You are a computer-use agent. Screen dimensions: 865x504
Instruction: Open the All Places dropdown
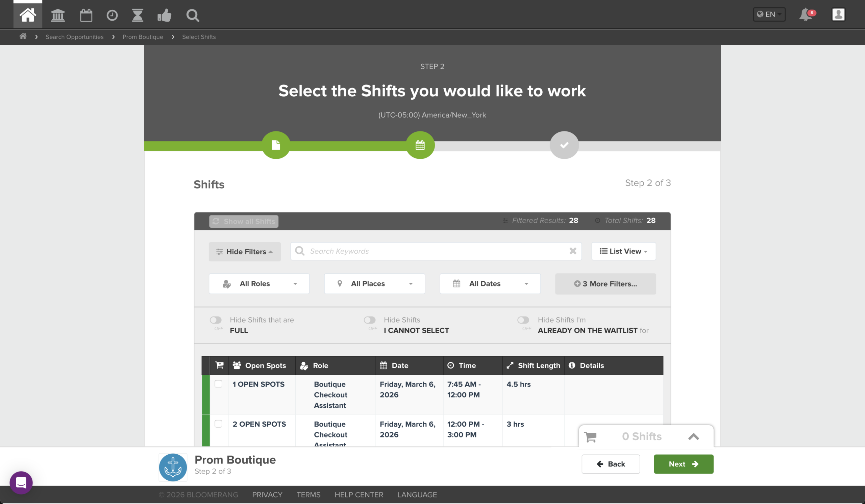[374, 284]
